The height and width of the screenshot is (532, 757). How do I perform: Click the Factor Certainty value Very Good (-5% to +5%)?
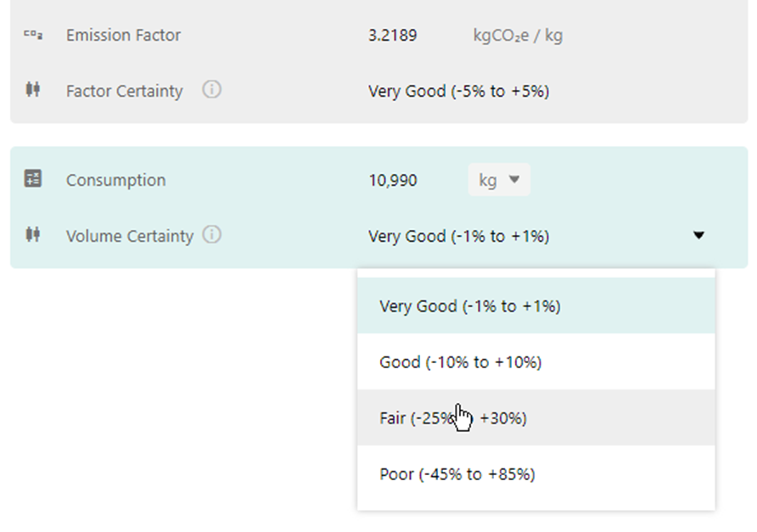(458, 91)
